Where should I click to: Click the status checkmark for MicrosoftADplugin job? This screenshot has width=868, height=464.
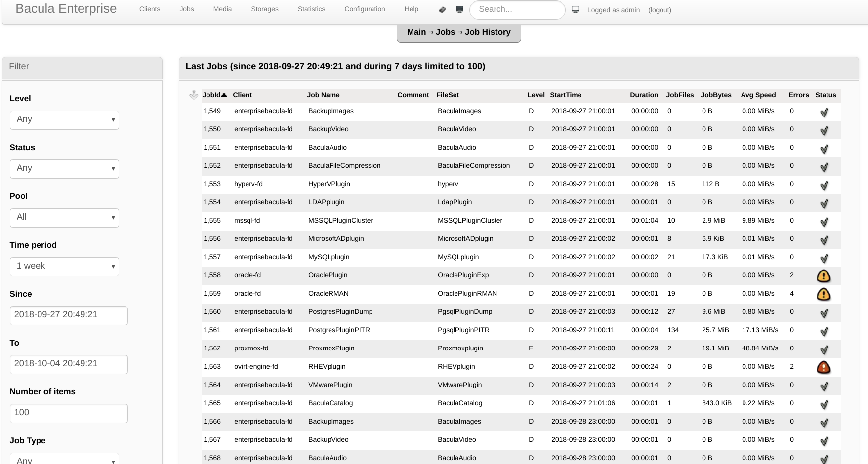(x=824, y=240)
